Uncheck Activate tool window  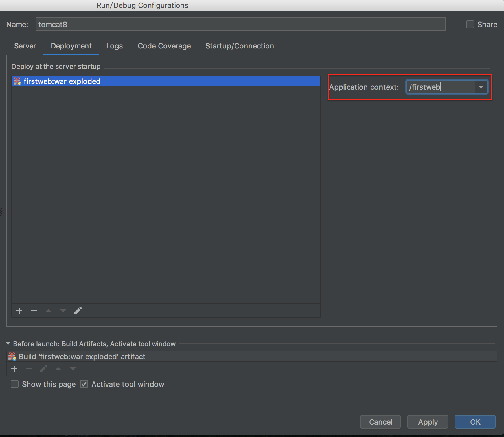tap(84, 384)
